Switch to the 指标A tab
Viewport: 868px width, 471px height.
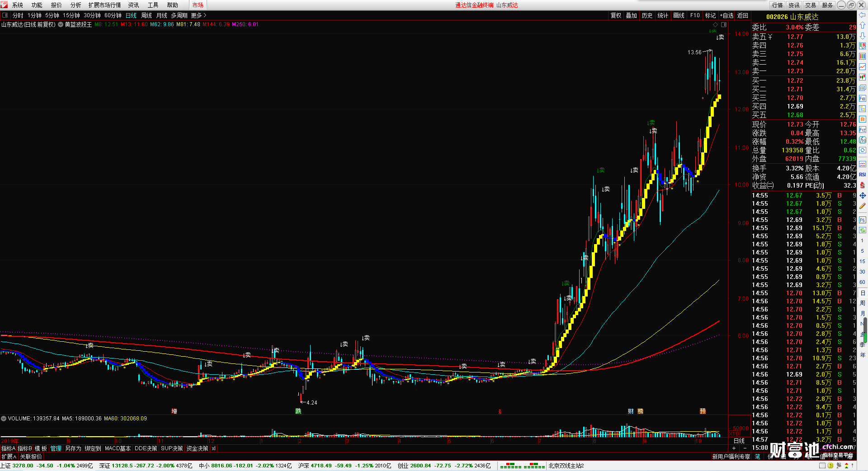click(8, 448)
